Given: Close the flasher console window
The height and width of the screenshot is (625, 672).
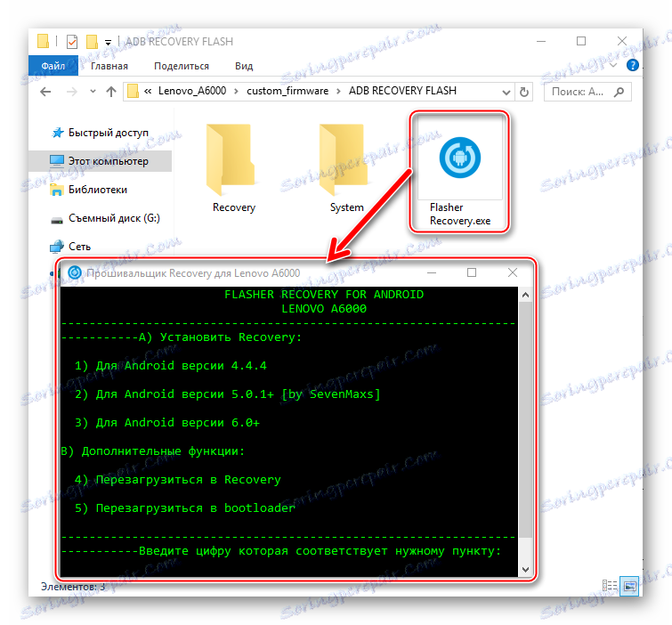Looking at the screenshot, I should [512, 272].
